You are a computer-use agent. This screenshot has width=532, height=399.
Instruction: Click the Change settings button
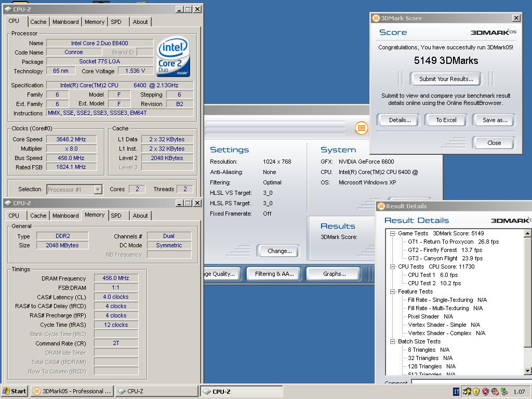coord(280,251)
